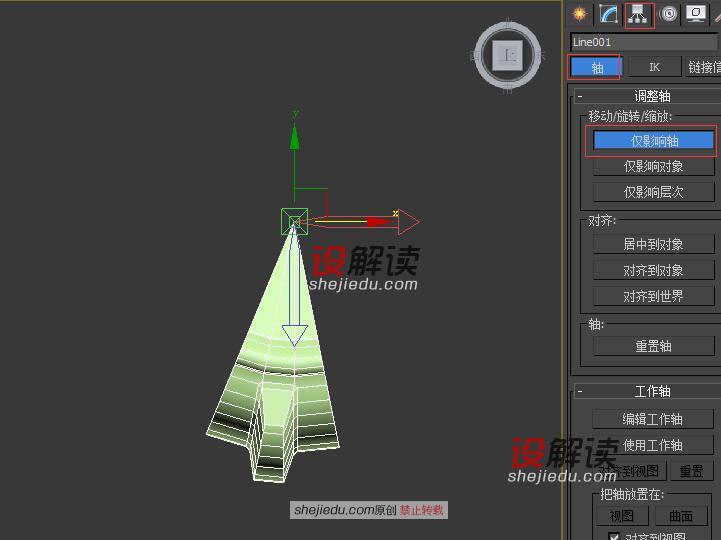The image size is (721, 540).
Task: Click the 居中到对象 button
Action: [x=653, y=244]
